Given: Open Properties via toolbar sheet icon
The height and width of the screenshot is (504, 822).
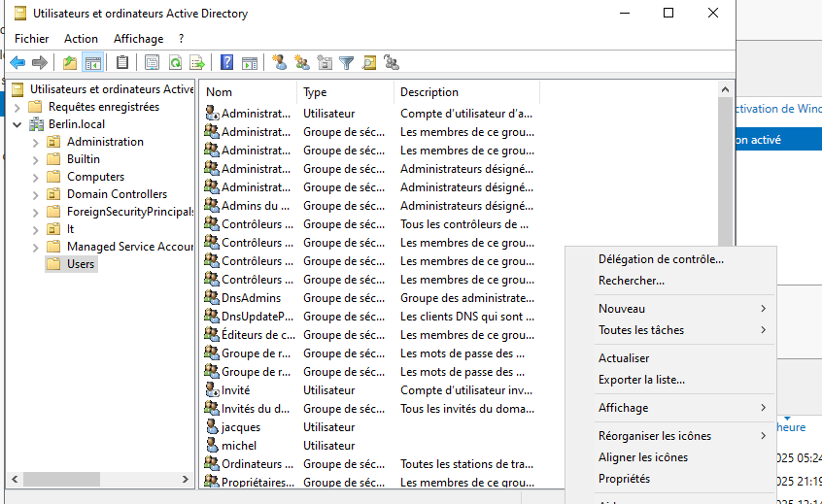Looking at the screenshot, I should (152, 63).
